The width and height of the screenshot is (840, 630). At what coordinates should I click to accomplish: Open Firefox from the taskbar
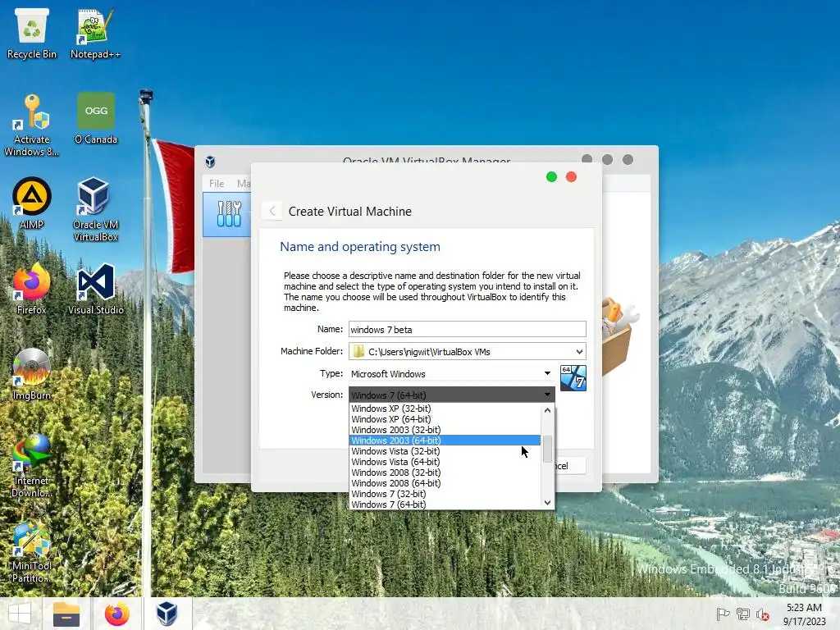coord(116,614)
